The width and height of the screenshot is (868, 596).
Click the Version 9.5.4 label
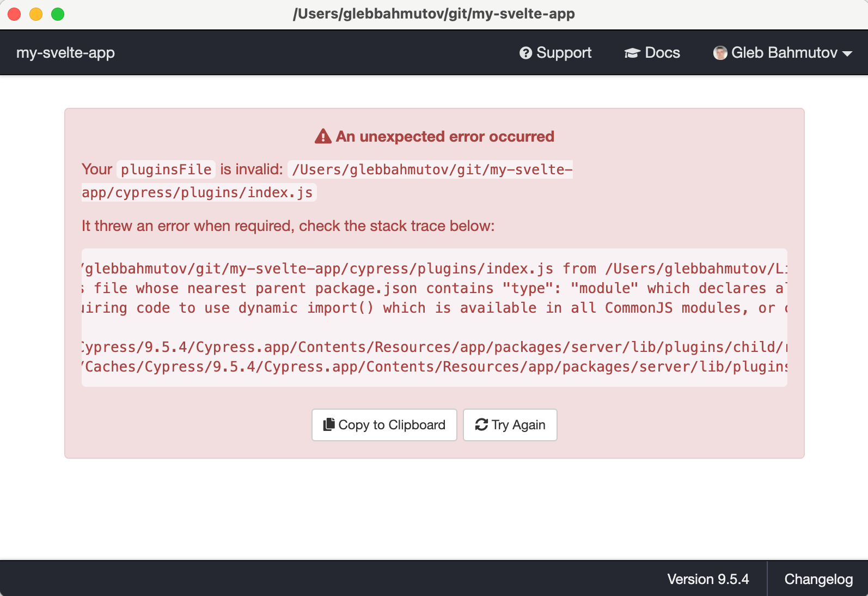pyautogui.click(x=708, y=579)
